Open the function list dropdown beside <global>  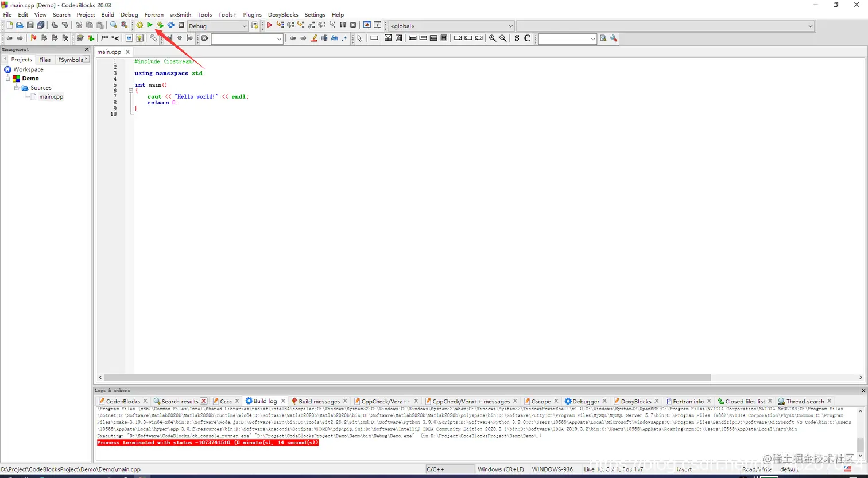pos(810,26)
